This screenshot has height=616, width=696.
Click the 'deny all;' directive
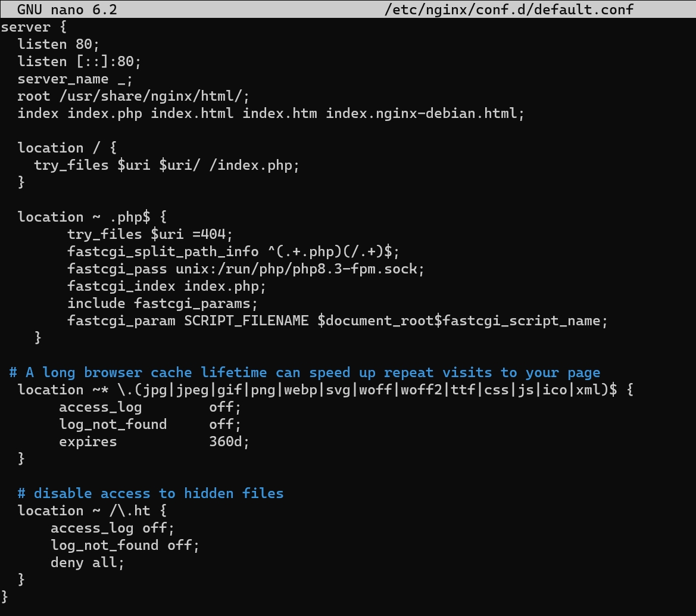(87, 563)
